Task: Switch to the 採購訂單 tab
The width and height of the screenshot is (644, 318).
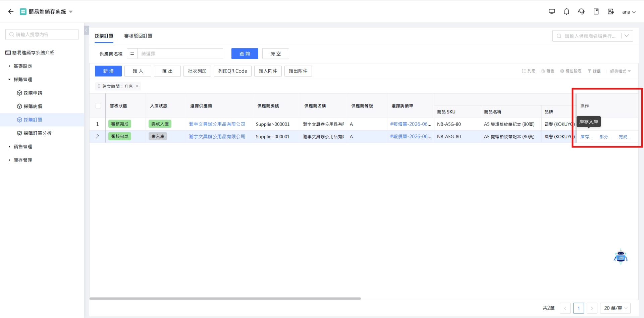Action: (104, 36)
